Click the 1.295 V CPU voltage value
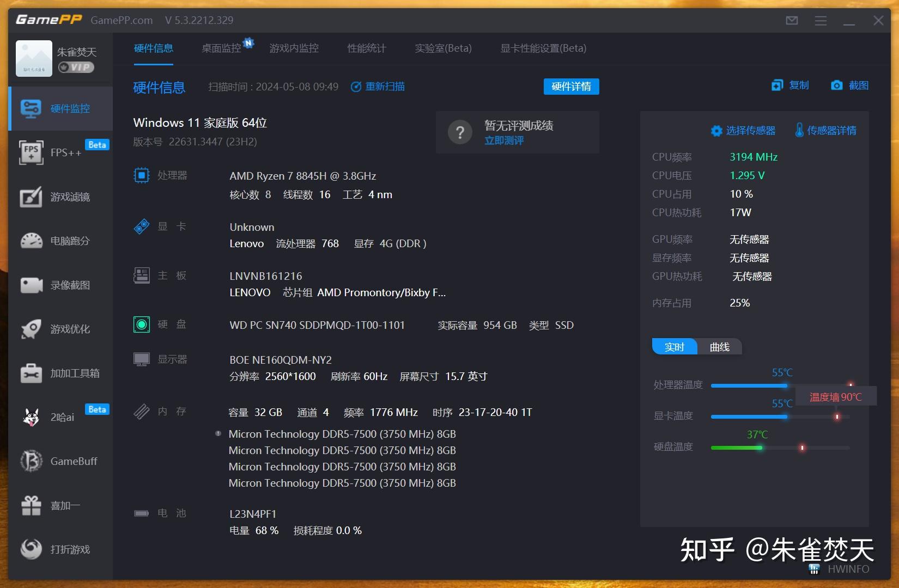This screenshot has width=899, height=588. tap(747, 175)
